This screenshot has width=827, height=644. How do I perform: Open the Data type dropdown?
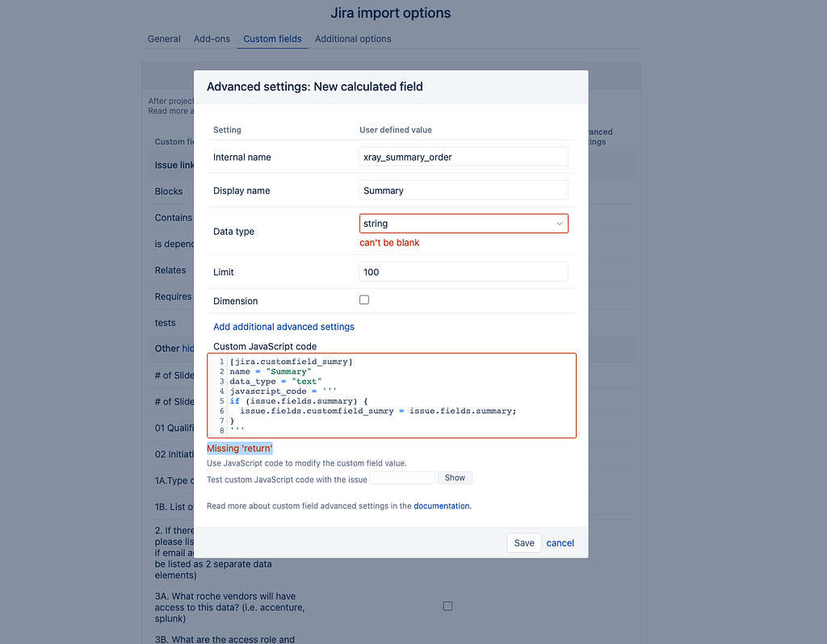coord(464,224)
